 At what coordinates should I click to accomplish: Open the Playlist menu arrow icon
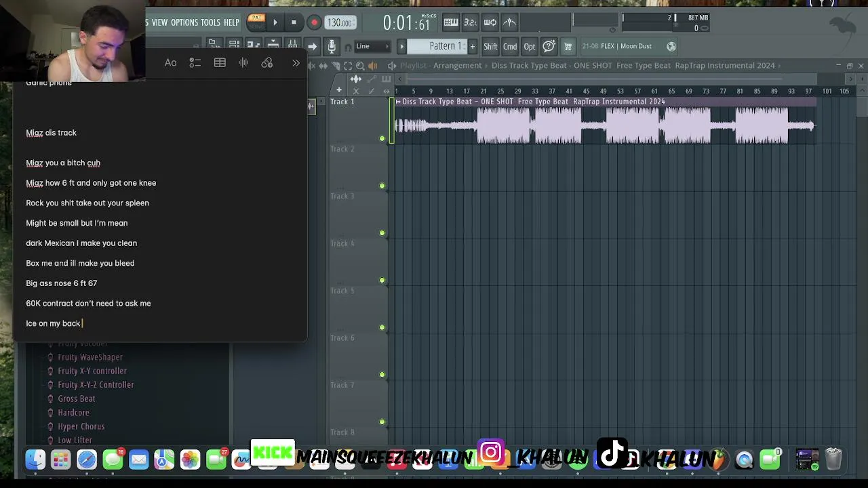391,66
